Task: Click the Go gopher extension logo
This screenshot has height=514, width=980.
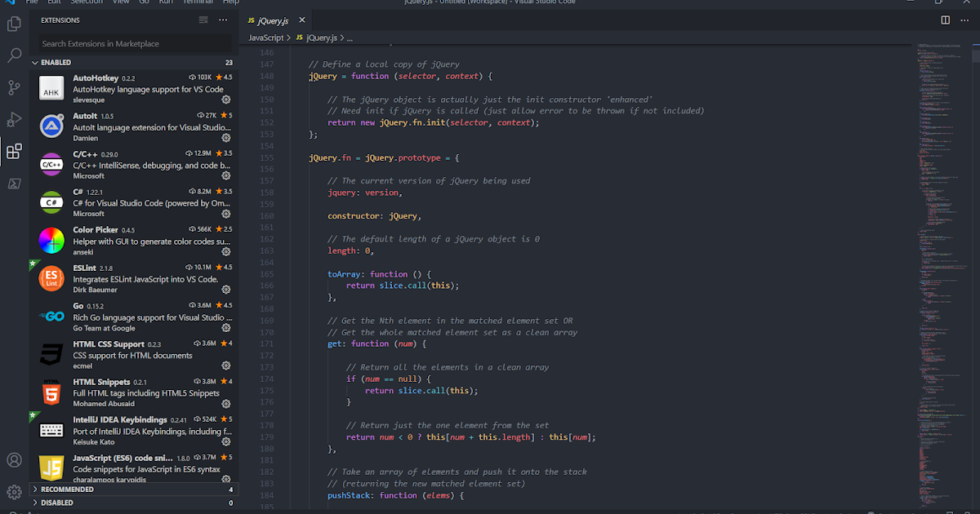Action: point(51,317)
